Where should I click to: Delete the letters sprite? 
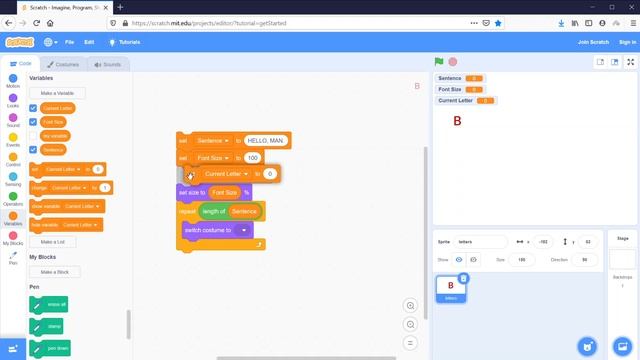pos(463,278)
